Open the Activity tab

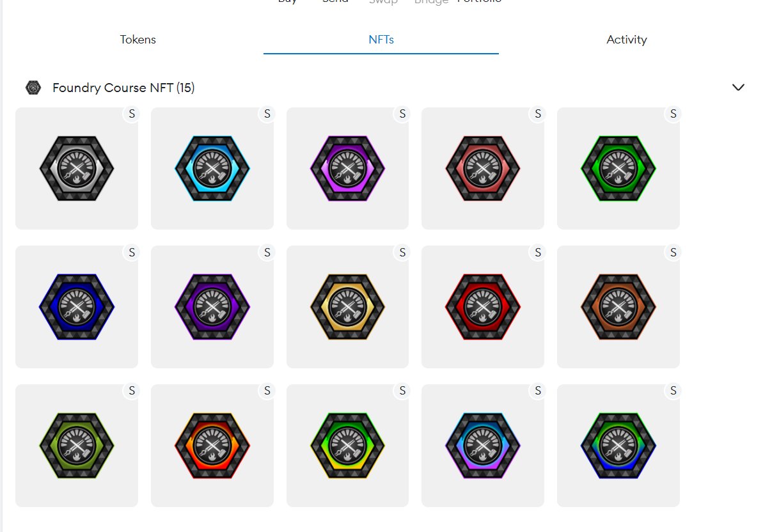(x=626, y=40)
